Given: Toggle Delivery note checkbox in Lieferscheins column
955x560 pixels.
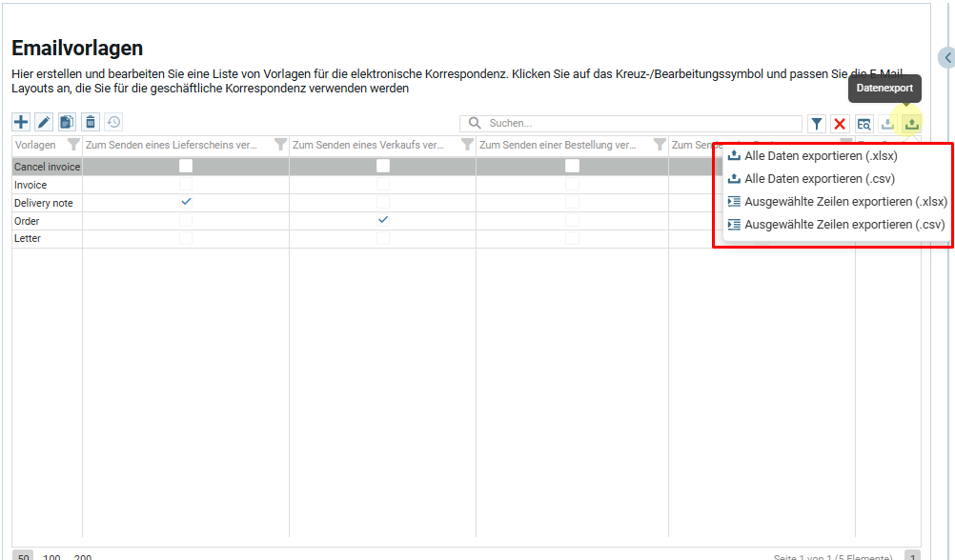Looking at the screenshot, I should click(x=186, y=203).
